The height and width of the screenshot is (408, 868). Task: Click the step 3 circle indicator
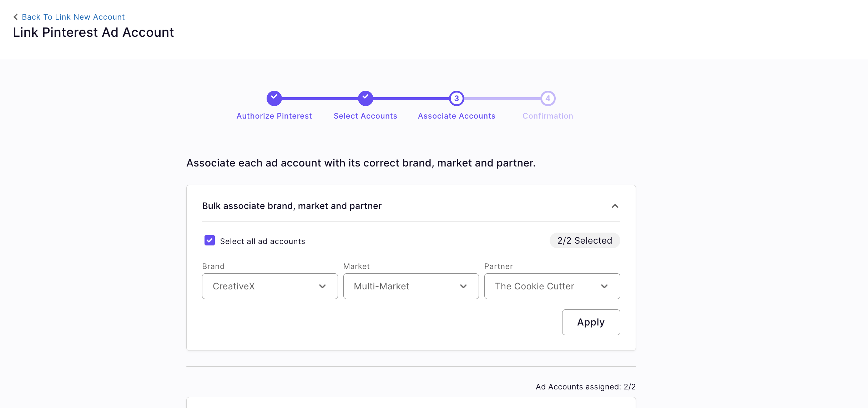(x=456, y=98)
